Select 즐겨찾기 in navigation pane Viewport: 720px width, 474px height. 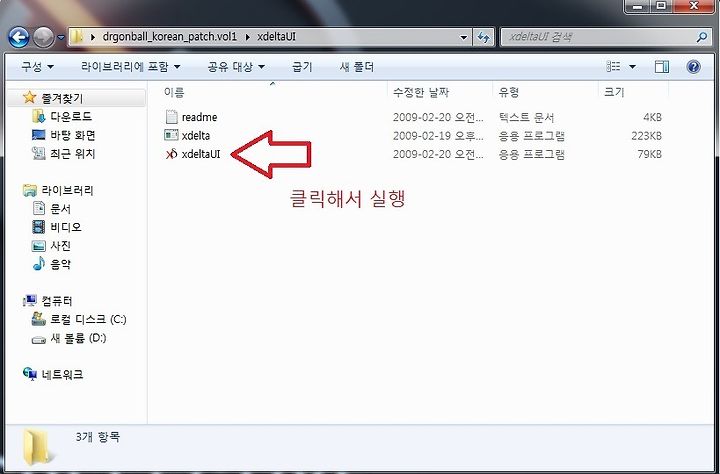(62, 98)
